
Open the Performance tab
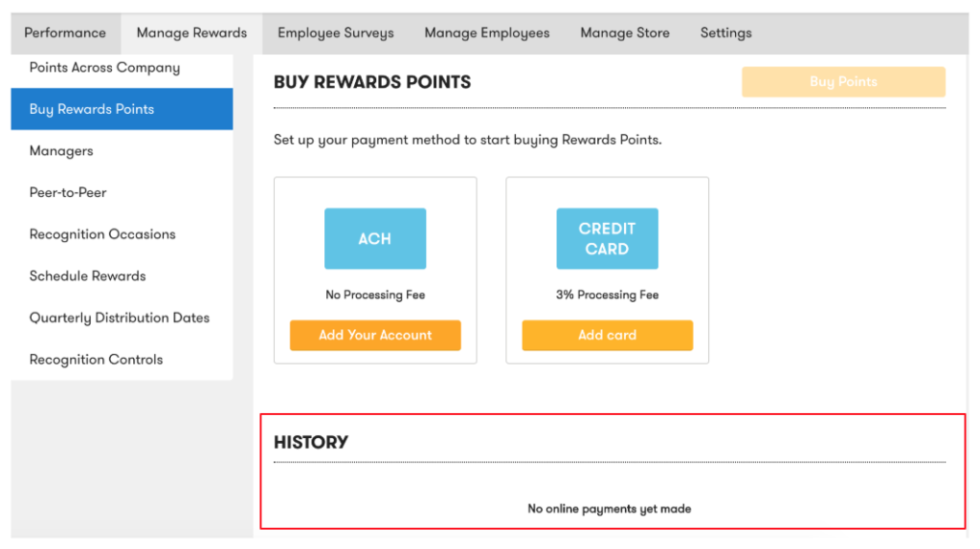65,33
